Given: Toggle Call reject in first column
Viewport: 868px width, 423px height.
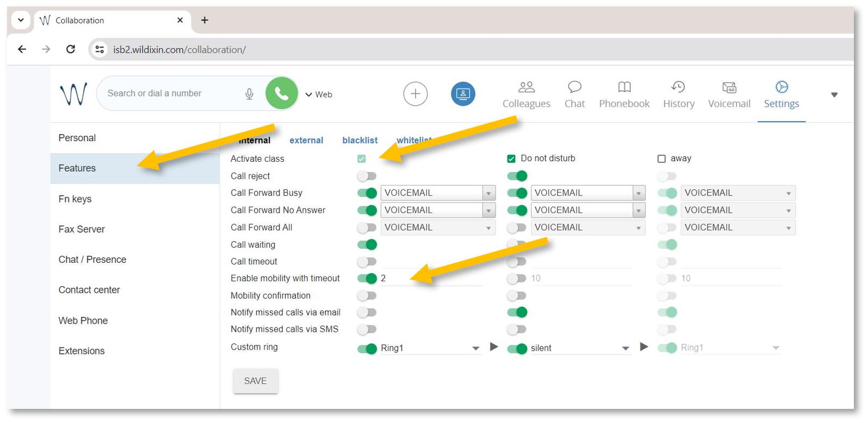Looking at the screenshot, I should tap(367, 176).
